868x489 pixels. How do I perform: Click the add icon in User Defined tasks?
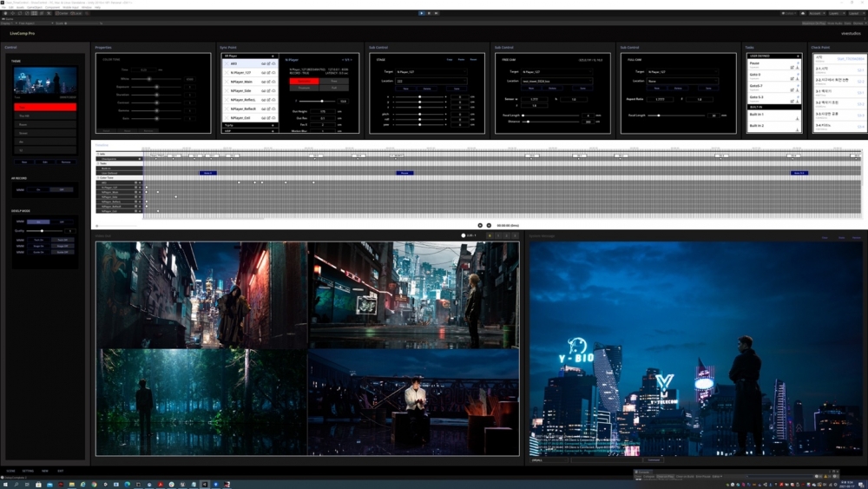coord(798,56)
